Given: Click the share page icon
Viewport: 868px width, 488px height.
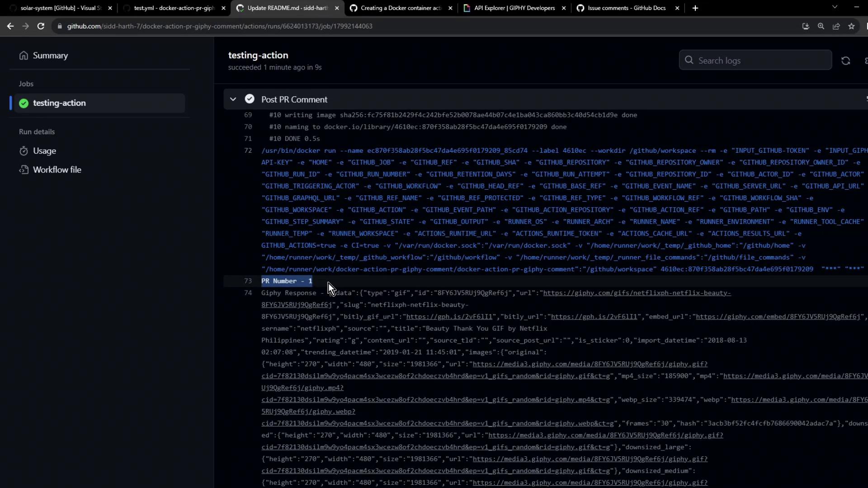Looking at the screenshot, I should coord(836,26).
